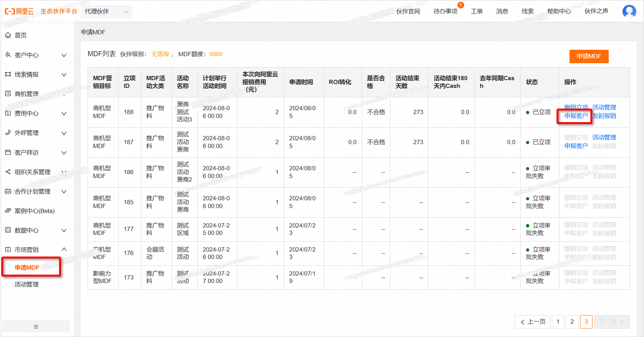Click the 外呼管理 phone icon
Image resolution: width=644 pixels, height=337 pixels.
[x=8, y=133]
